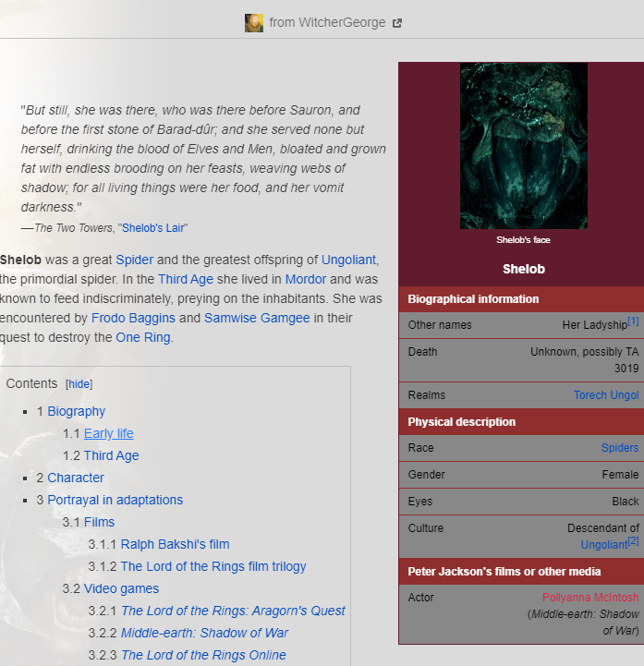This screenshot has width=644, height=666.
Task: Jump to 3.2 Video games section
Action: (121, 588)
